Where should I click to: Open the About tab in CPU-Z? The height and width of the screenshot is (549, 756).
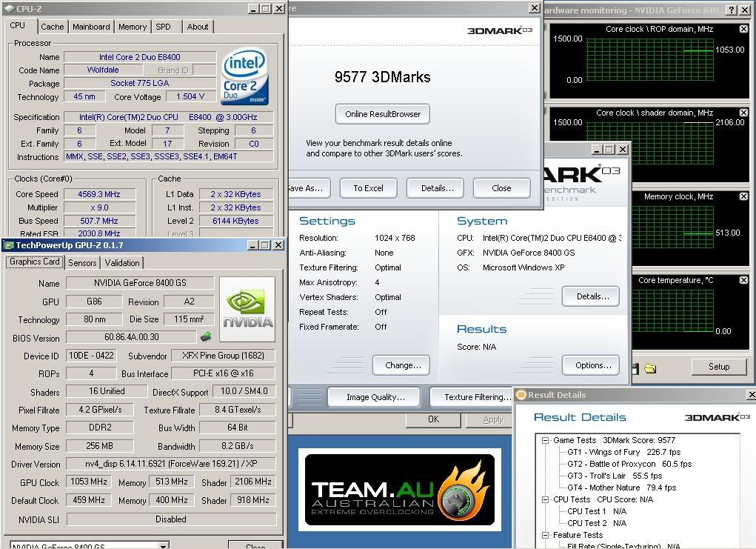198,27
